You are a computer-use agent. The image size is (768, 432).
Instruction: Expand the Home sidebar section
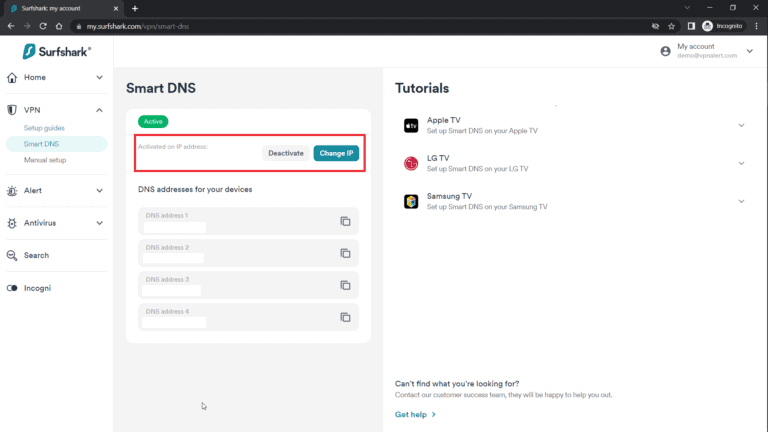(x=99, y=77)
